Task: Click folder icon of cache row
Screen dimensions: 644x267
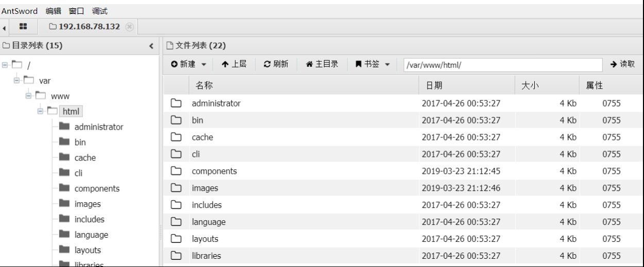Action: (x=176, y=137)
